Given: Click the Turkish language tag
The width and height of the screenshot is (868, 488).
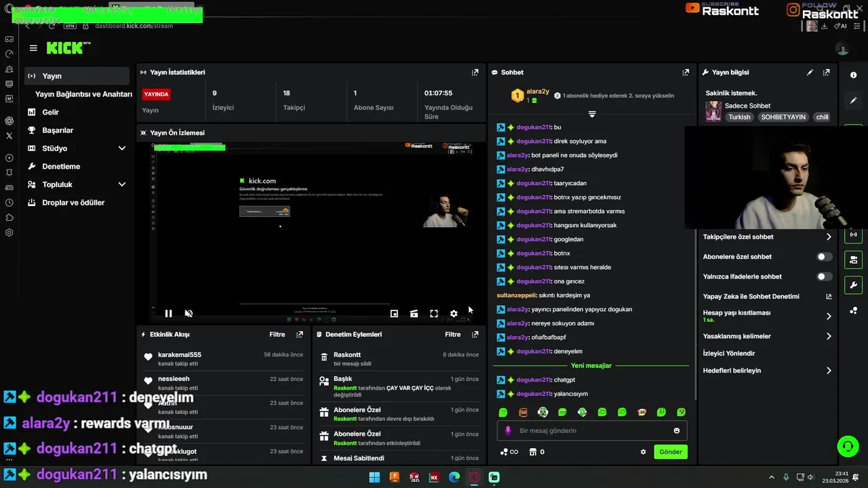Looking at the screenshot, I should point(739,117).
